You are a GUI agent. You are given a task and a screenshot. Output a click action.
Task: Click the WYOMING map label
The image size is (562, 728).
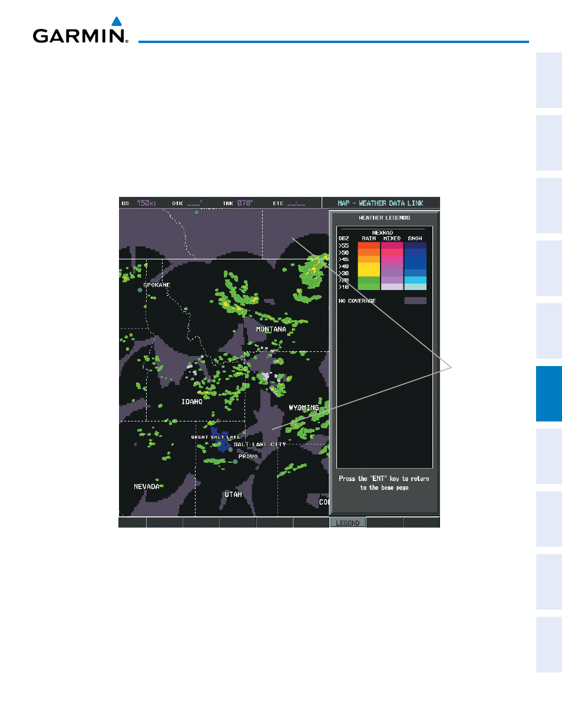point(304,408)
